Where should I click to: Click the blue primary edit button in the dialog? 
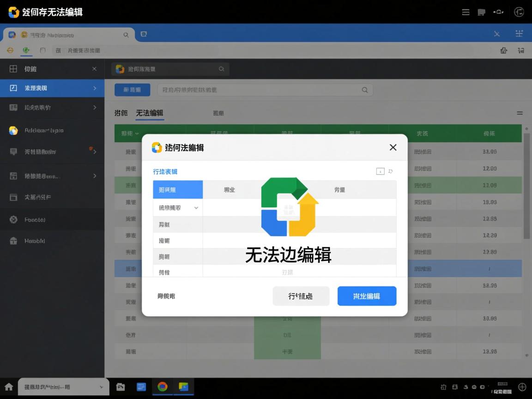[367, 296]
